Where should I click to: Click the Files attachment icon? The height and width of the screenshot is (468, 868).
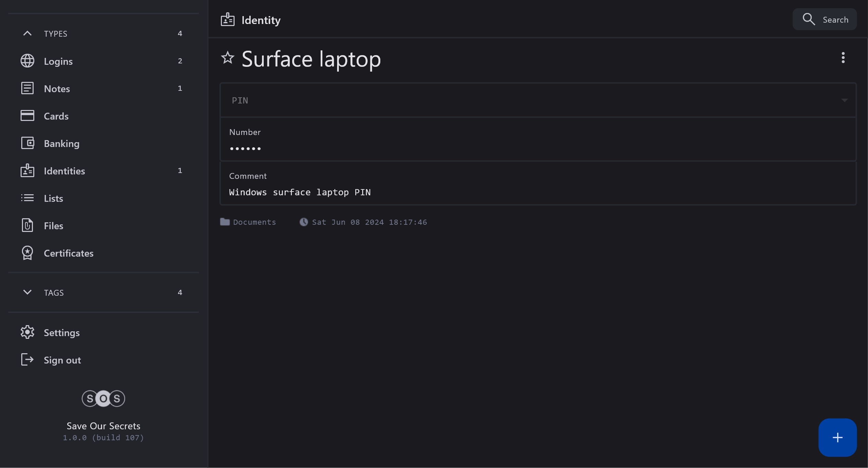click(x=27, y=225)
